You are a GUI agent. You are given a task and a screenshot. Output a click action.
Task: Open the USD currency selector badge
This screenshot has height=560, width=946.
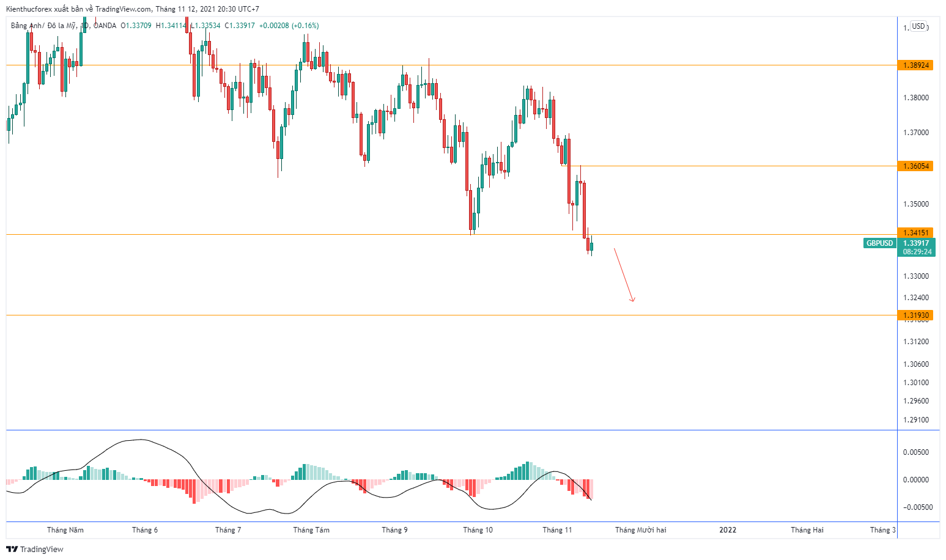918,26
